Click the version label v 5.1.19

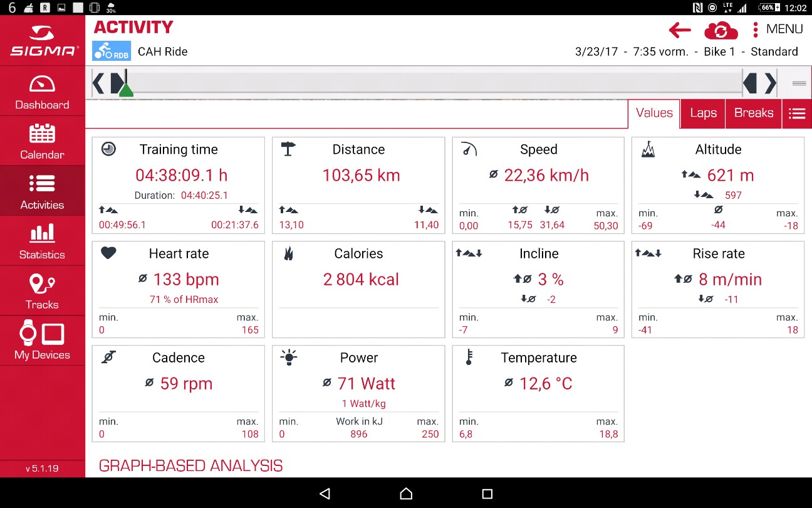pos(42,468)
